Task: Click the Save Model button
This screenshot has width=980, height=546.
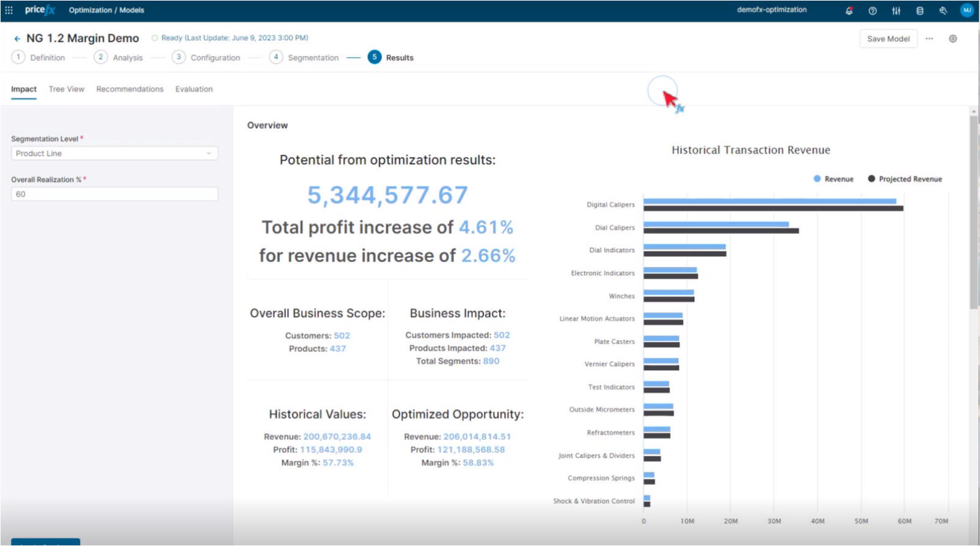Action: coord(888,38)
